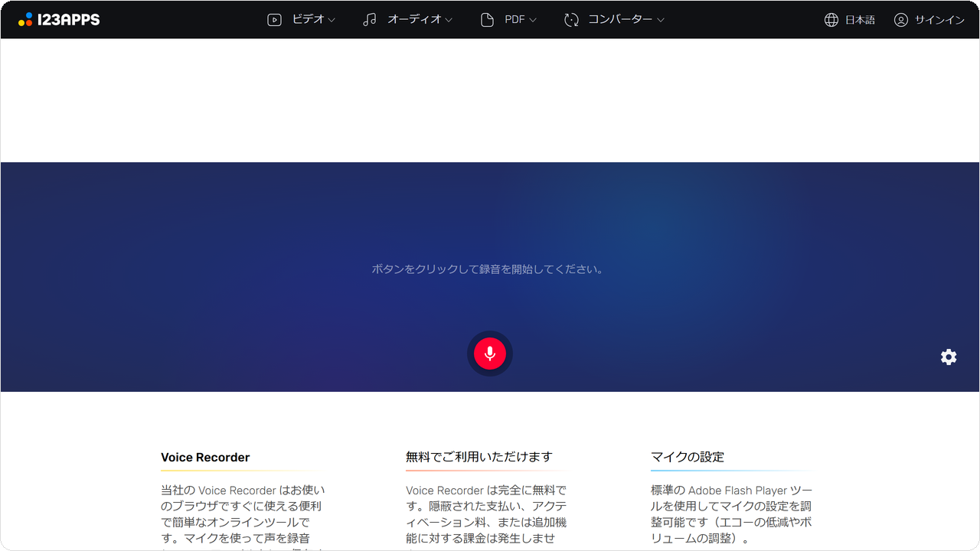The height and width of the screenshot is (551, 980).
Task: Click the PDF document icon
Action: pyautogui.click(x=487, y=20)
